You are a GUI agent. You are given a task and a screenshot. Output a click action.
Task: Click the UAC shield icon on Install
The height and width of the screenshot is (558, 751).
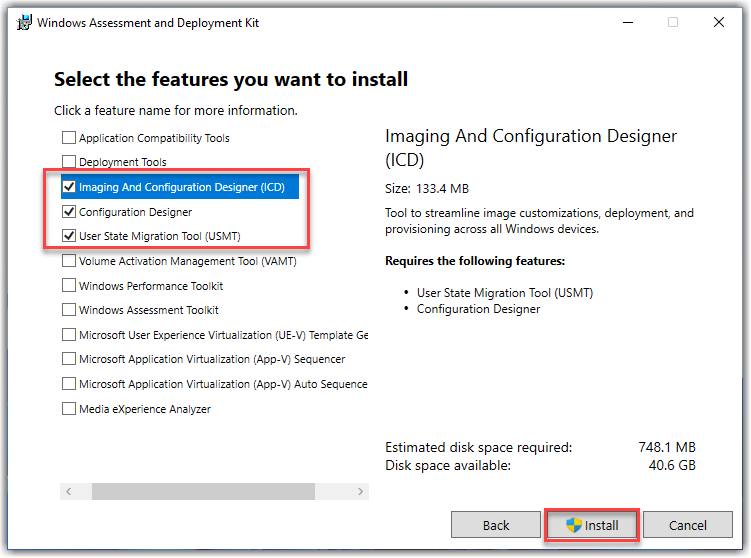(x=574, y=525)
